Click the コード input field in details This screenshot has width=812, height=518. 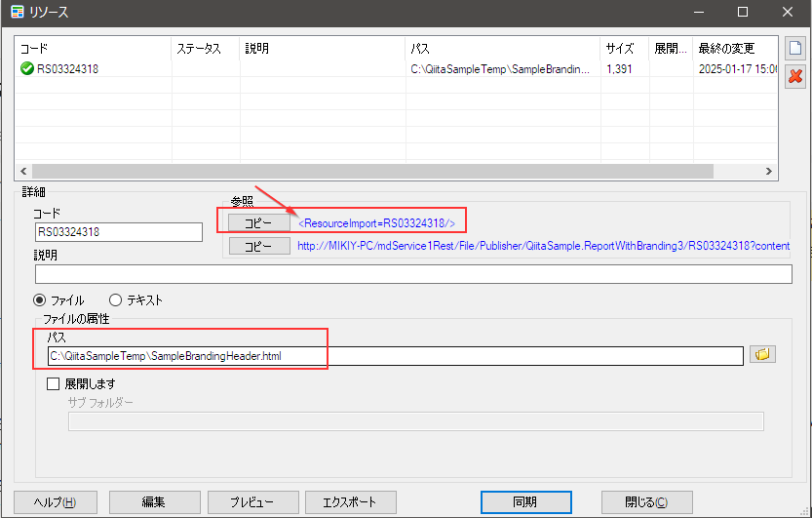119,232
